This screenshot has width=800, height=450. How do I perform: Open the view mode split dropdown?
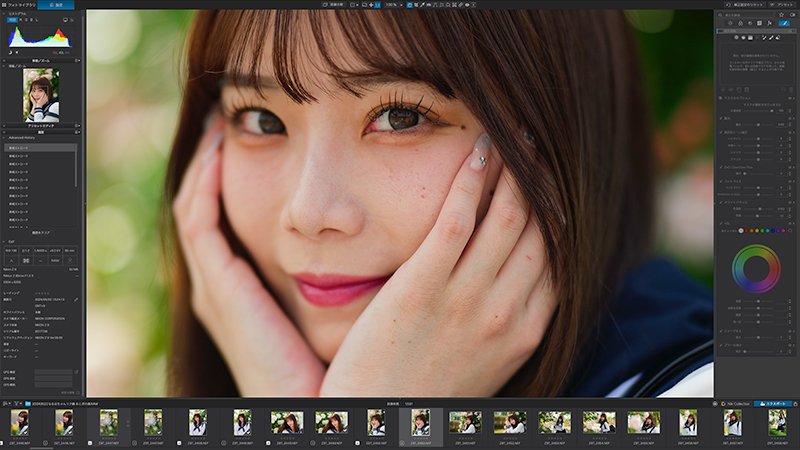(357, 5)
